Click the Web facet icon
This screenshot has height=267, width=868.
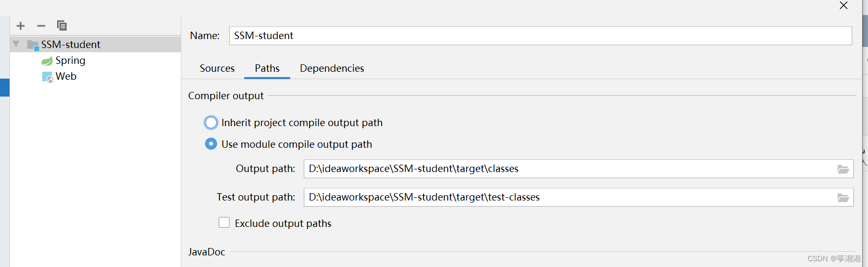pyautogui.click(x=47, y=77)
